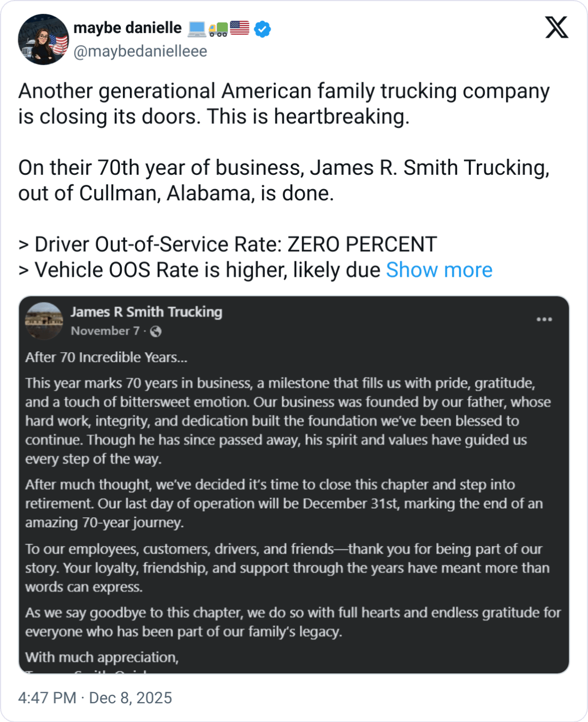
Task: Click the 4:47 PM Dec 8 timestamp
Action: point(95,698)
